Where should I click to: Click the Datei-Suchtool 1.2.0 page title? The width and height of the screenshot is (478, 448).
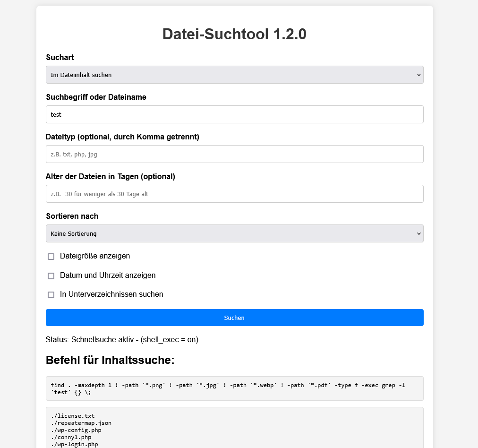tap(234, 34)
